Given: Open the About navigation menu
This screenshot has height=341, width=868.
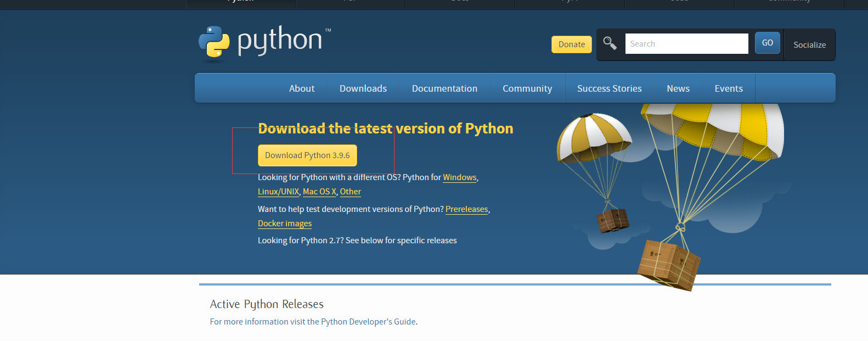Looking at the screenshot, I should [302, 88].
